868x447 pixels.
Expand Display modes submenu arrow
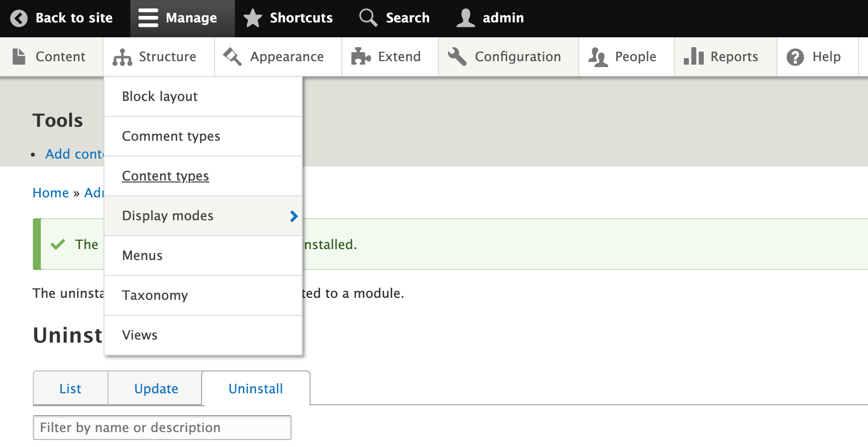[x=294, y=216]
